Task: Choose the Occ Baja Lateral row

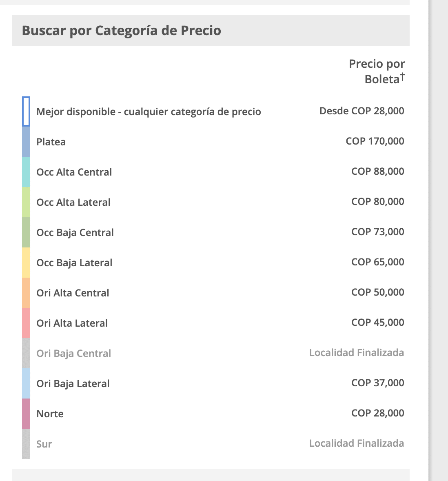Action: click(74, 263)
